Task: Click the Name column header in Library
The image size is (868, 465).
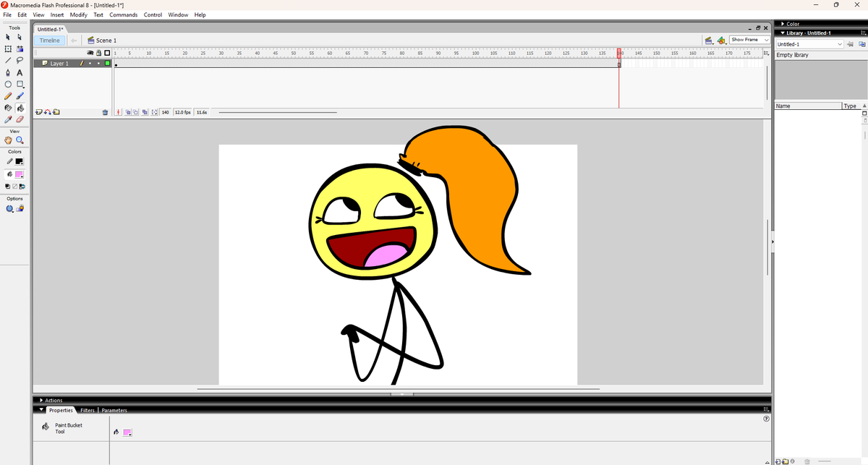Action: click(x=808, y=106)
